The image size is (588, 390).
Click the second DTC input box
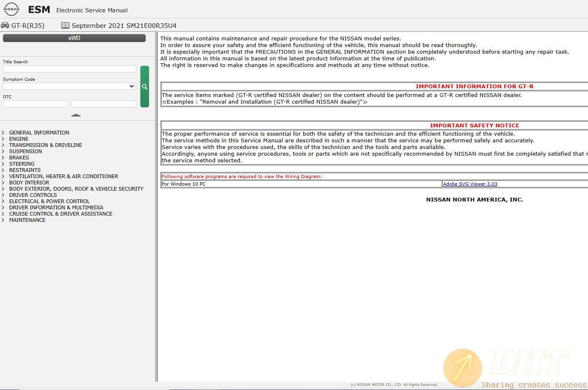[104, 104]
